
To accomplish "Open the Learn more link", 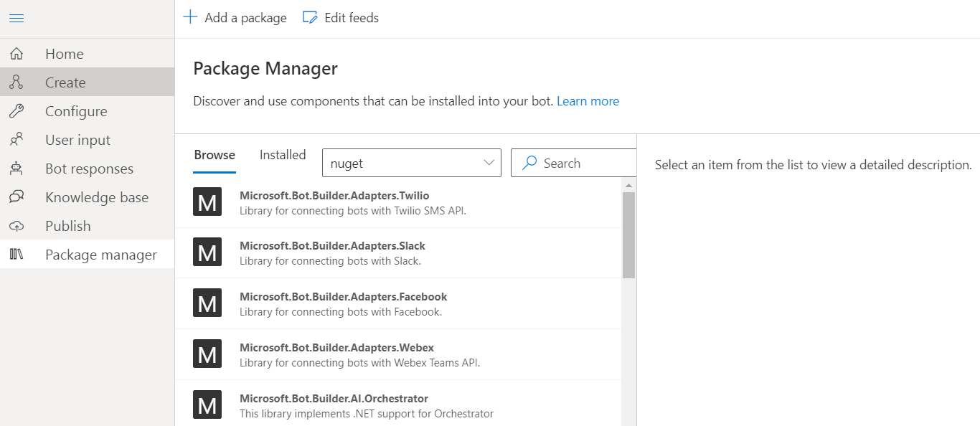I will [x=588, y=101].
